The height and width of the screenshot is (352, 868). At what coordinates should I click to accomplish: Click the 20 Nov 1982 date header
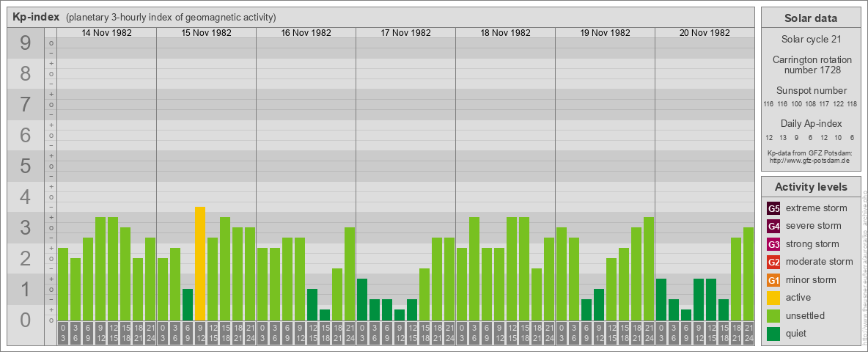705,33
